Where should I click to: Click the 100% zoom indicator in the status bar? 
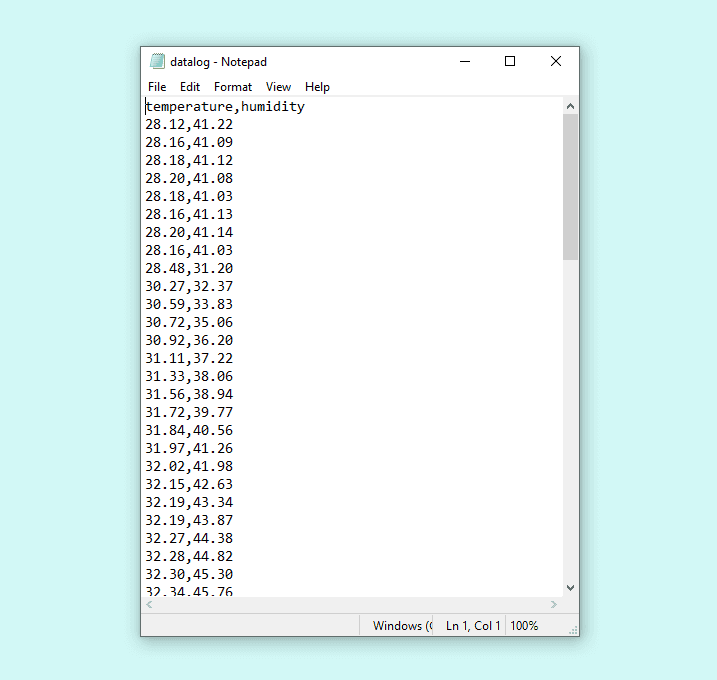click(x=524, y=626)
